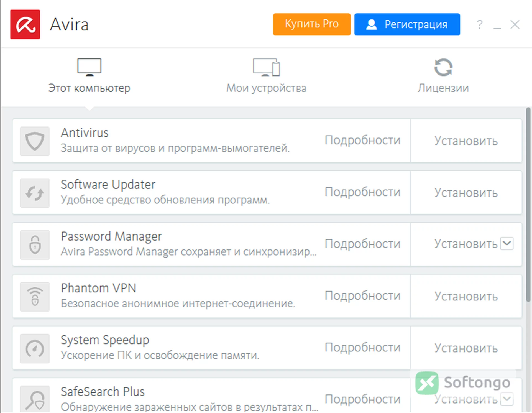Open the Мои устройства tab
Screen dimensions: 532x413
(266, 76)
